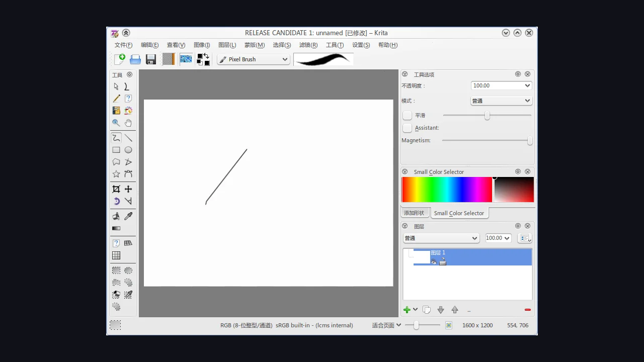Image resolution: width=644 pixels, height=362 pixels.
Task: Select the gradient tool in toolbox
Action: click(116, 228)
